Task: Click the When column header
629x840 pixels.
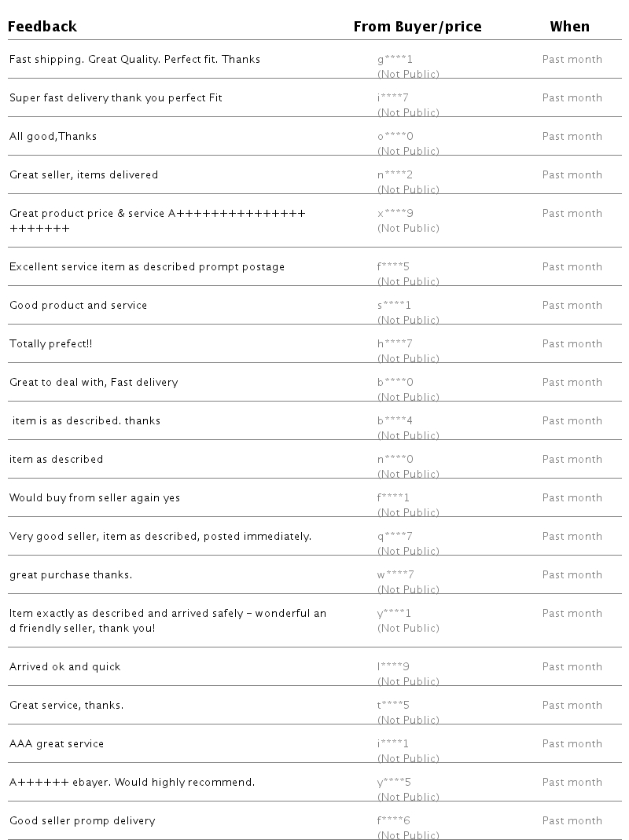Action: [x=569, y=27]
